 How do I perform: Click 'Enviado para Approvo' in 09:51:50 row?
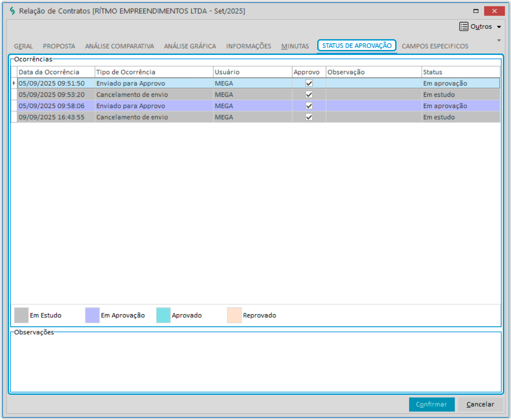(x=131, y=83)
